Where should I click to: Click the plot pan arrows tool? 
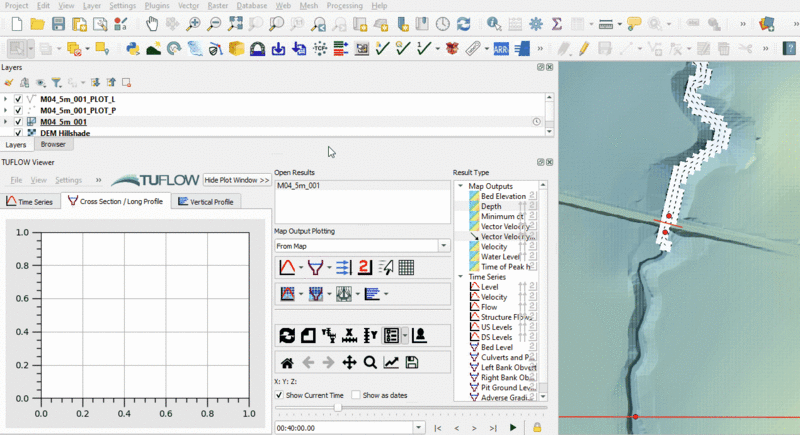[349, 362]
